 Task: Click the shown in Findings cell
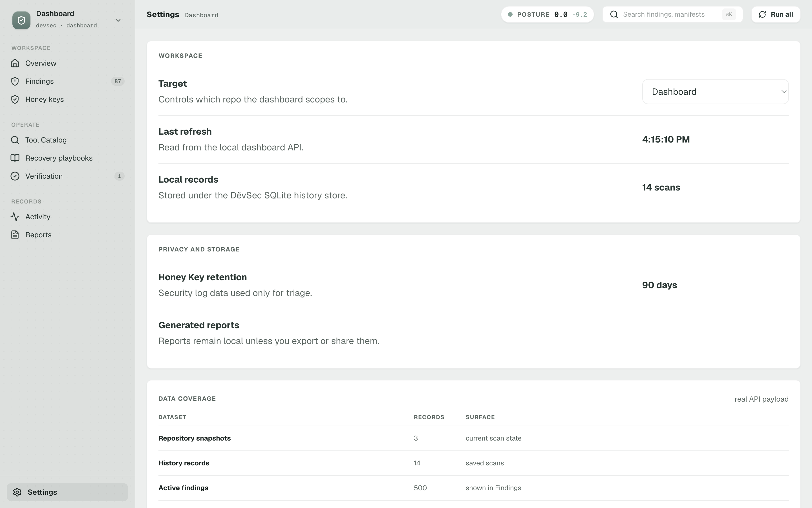click(x=493, y=488)
